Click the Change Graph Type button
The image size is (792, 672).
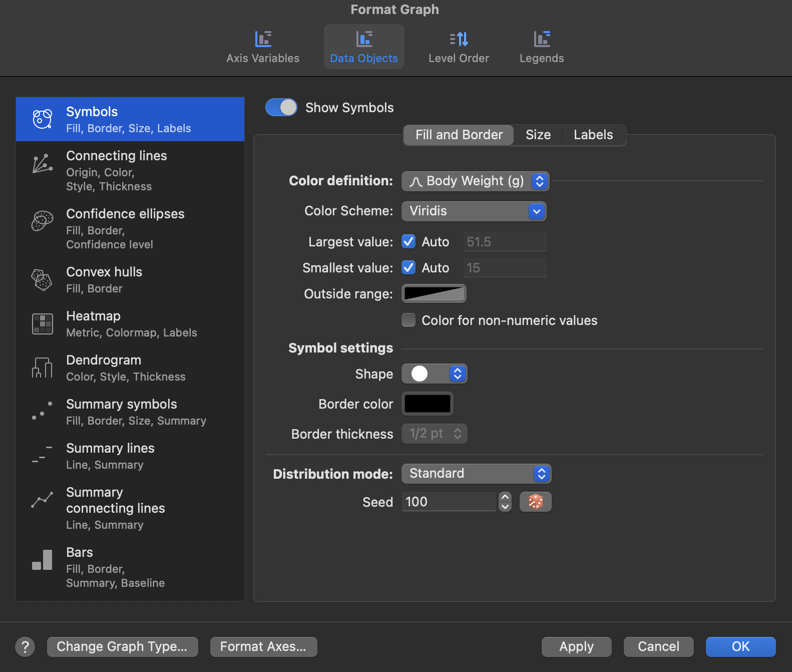click(x=123, y=647)
